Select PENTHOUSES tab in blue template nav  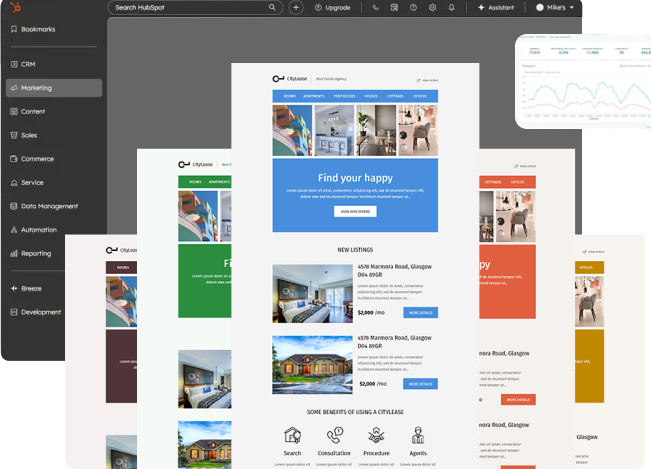click(344, 96)
